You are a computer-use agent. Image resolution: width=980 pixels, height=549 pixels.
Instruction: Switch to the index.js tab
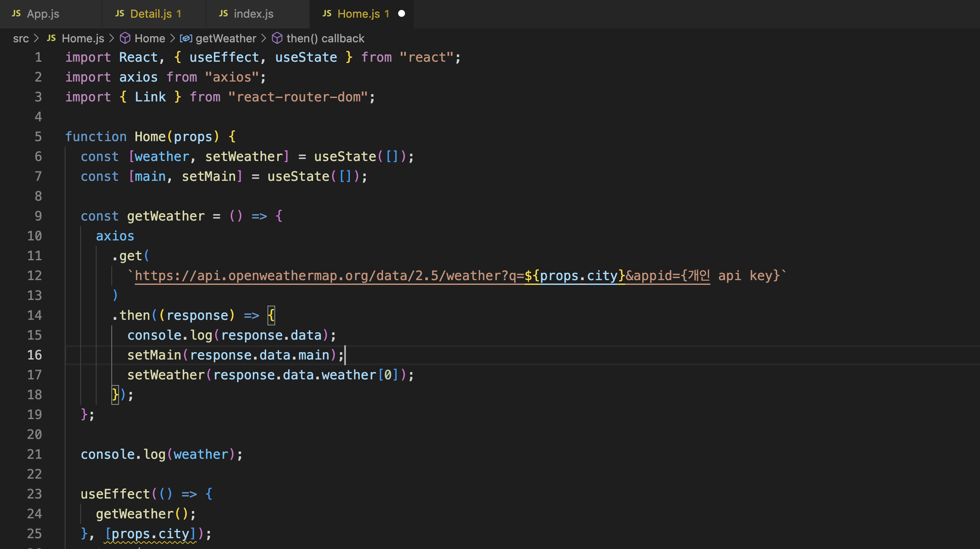coord(254,14)
